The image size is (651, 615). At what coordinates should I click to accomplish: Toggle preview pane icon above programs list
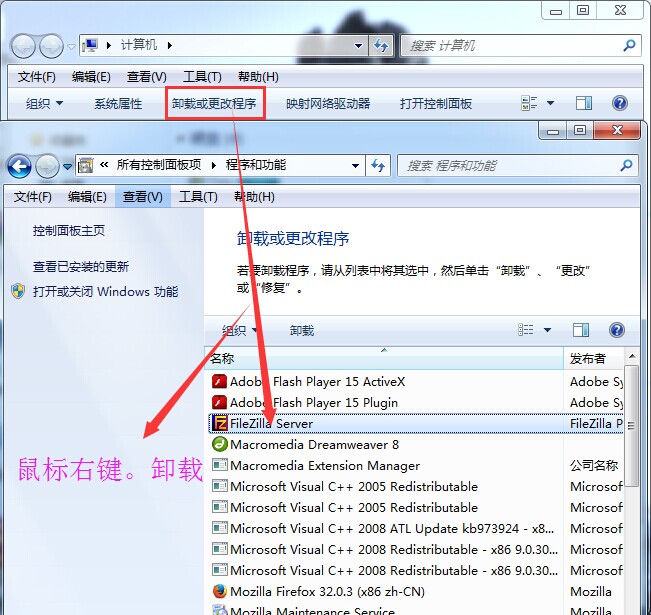(581, 330)
